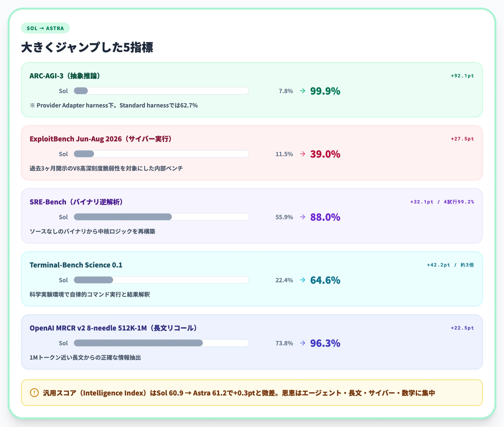Click the 73.8% Sol score

[284, 343]
